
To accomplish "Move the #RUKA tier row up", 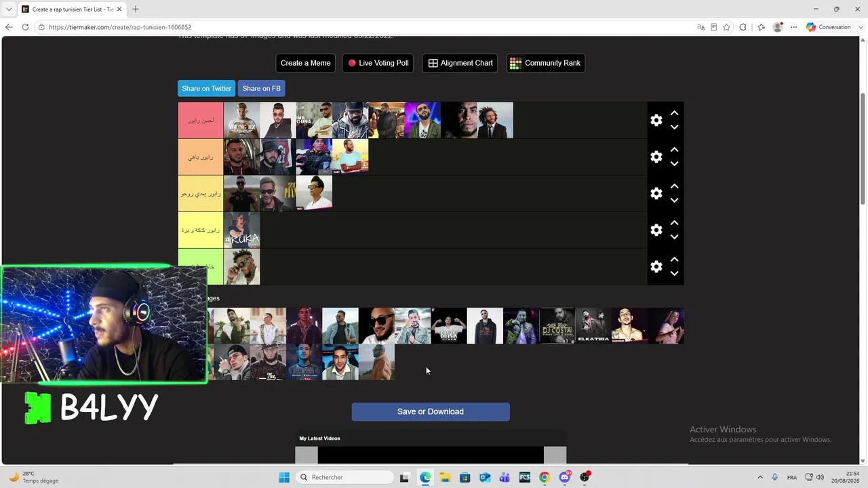I will click(674, 223).
